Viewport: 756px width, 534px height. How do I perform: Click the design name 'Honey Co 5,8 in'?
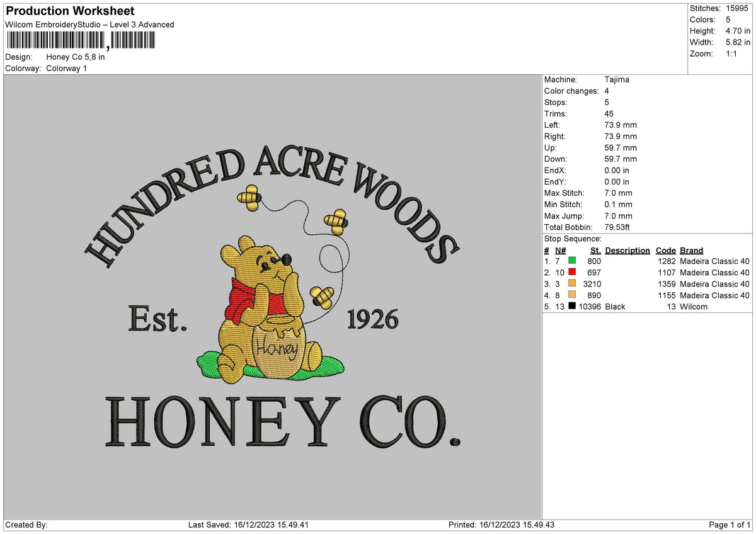coord(76,57)
